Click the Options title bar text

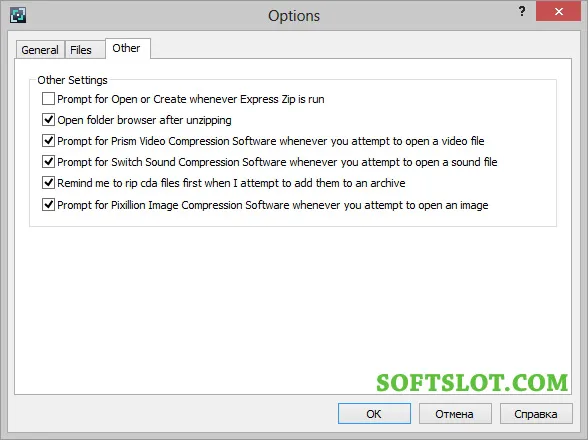[x=294, y=16]
